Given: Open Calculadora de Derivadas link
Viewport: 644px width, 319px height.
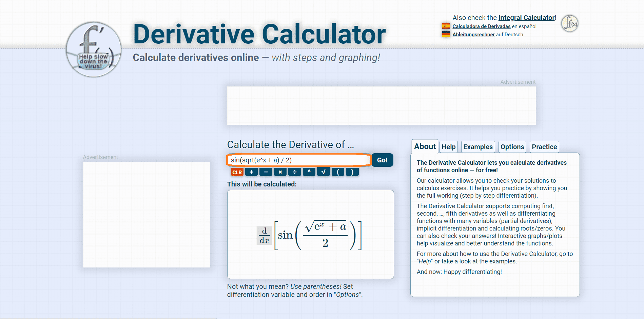Looking at the screenshot, I should [482, 26].
